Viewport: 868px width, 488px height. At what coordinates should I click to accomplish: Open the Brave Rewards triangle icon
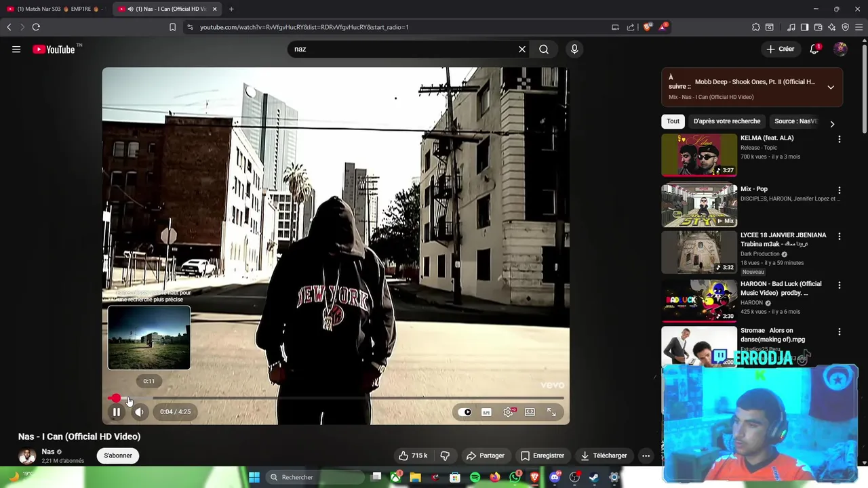(x=663, y=27)
